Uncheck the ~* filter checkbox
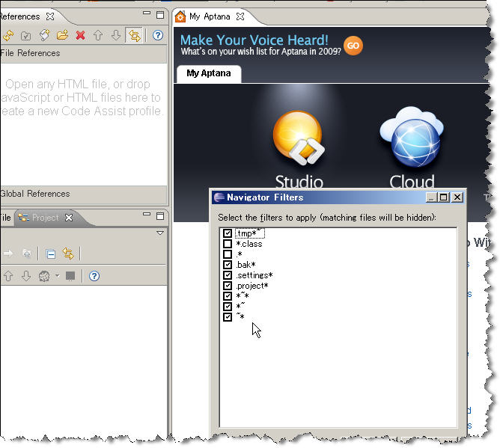Image resolution: width=500 pixels, height=448 pixels. tap(228, 317)
